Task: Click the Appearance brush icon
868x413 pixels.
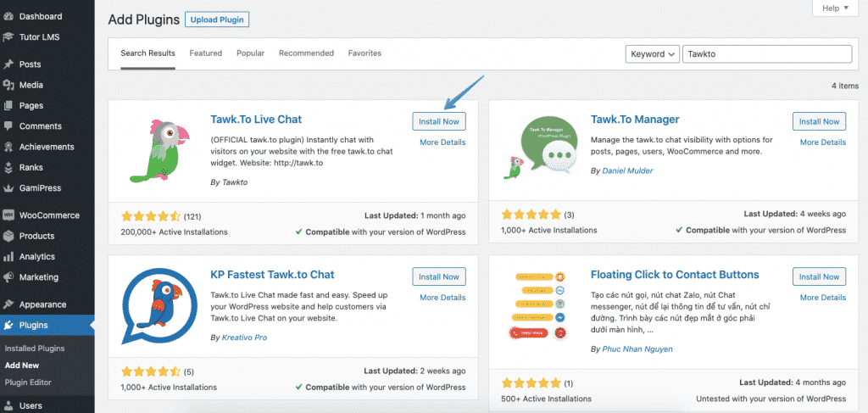Action: [x=8, y=304]
